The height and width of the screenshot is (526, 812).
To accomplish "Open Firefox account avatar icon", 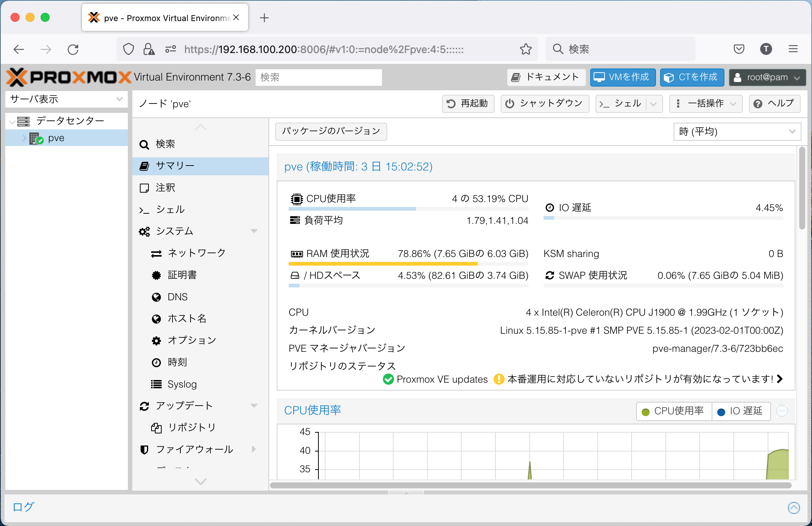I will (766, 49).
